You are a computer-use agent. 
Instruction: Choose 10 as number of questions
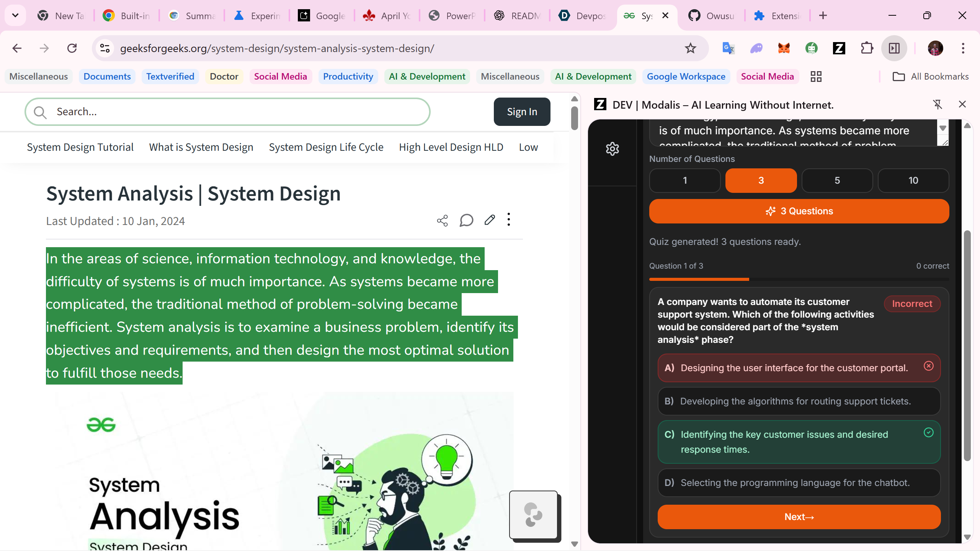(913, 181)
